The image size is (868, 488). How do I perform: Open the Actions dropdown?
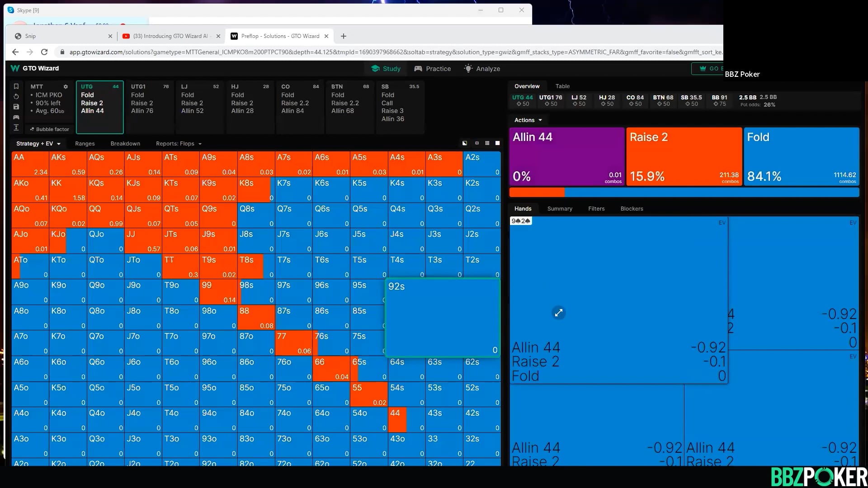click(528, 120)
